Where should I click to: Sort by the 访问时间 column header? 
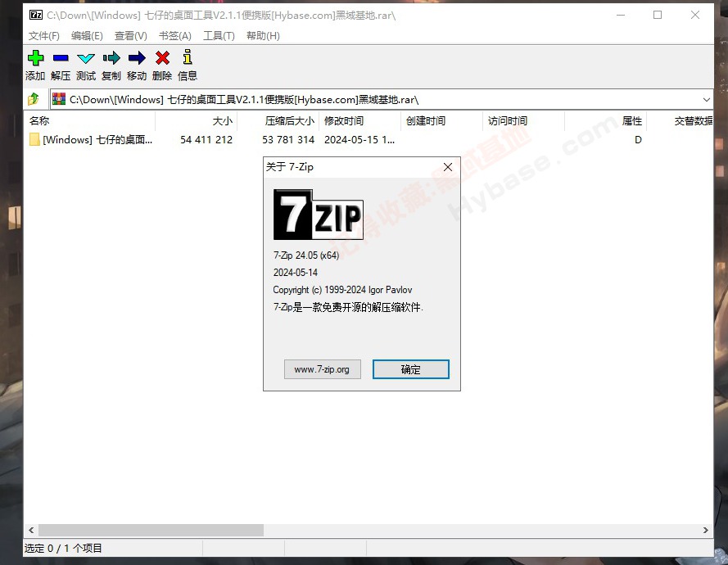click(524, 121)
